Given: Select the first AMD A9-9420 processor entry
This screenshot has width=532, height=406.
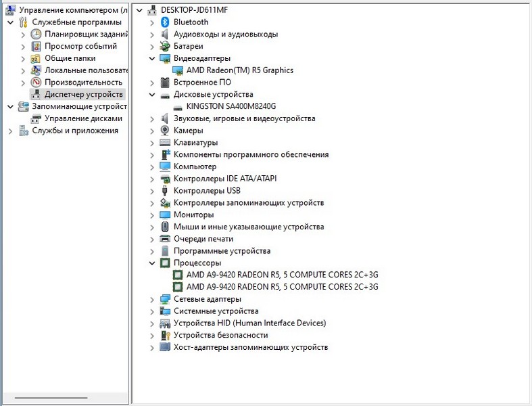Looking at the screenshot, I should click(x=282, y=275).
